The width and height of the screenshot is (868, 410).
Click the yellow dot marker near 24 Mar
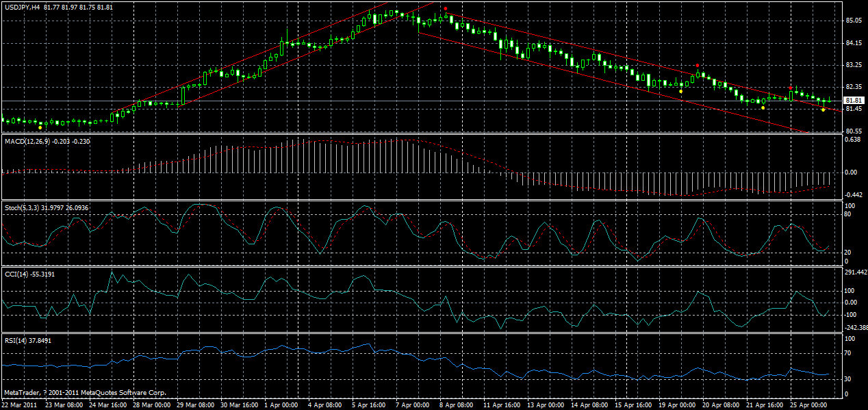click(40, 128)
